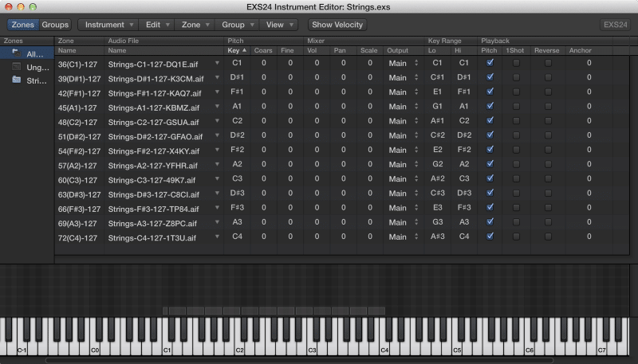Screen dimensions: 638x364
Task: Enable 1Shot for zone 72(C4)-127
Action: (x=516, y=237)
